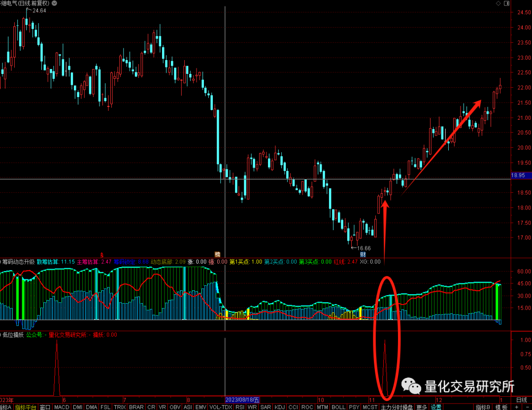Switch to the BOLL indicator tab
Screen dimensions: 532x410
(338, 407)
